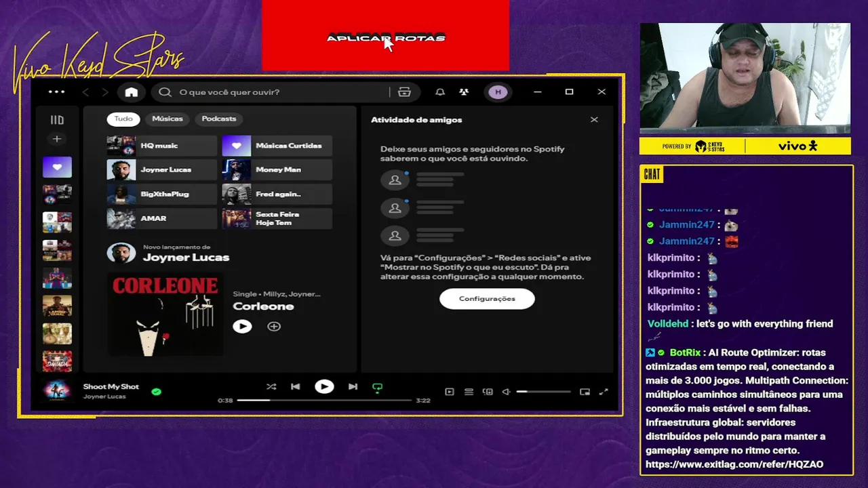Open the 'Joyner Lucas' shortcut tile
Screen dimensions: 868x488
point(161,169)
